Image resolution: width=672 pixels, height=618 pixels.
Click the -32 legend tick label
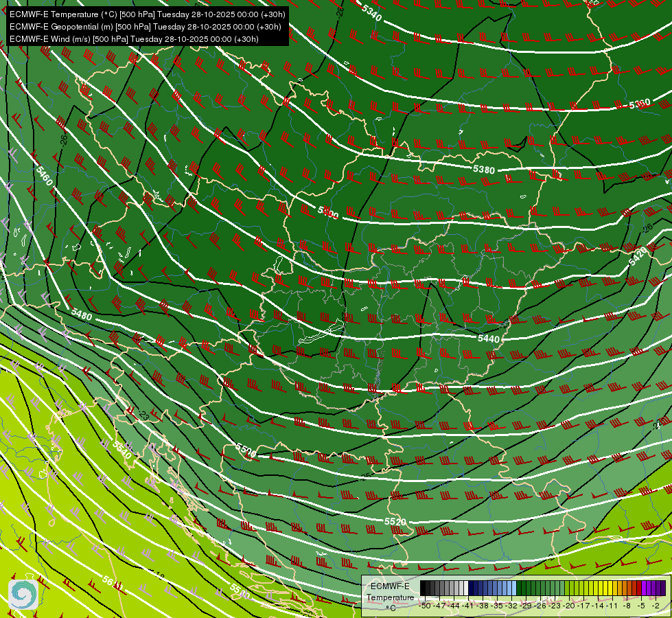[x=511, y=606]
